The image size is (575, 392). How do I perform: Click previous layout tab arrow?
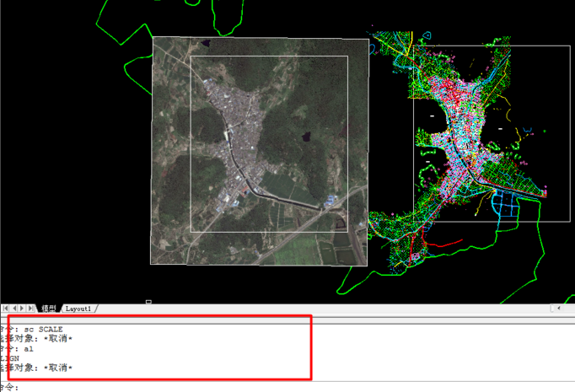14,309
